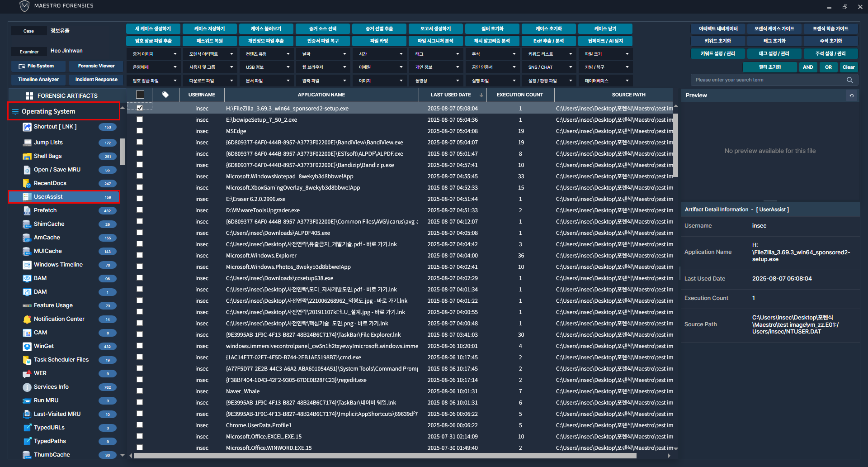Click the AND filter button
Screen dimensions: 868x467
(808, 67)
